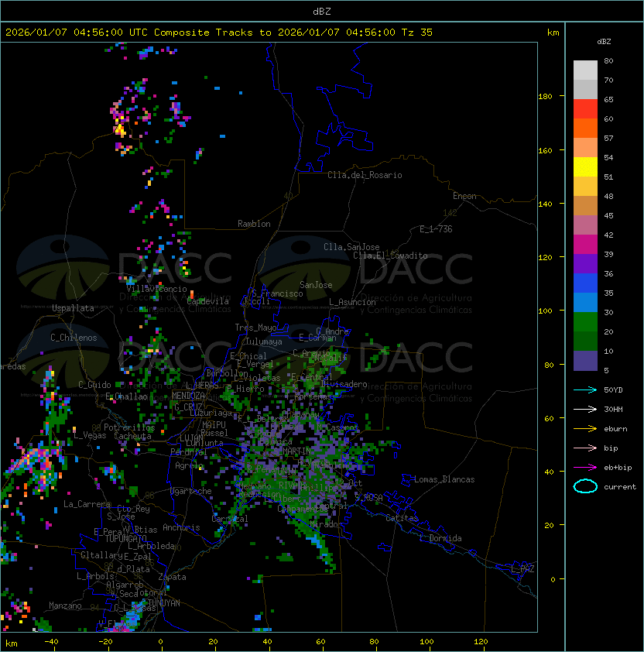Click the 'Anchoris' map label

point(181,527)
